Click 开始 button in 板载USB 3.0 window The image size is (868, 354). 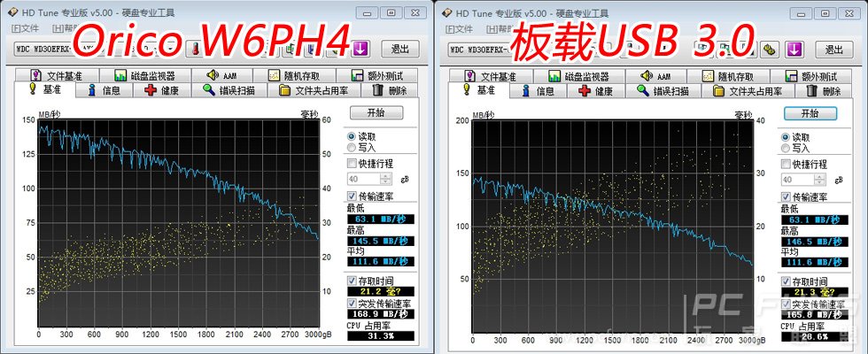coord(810,113)
